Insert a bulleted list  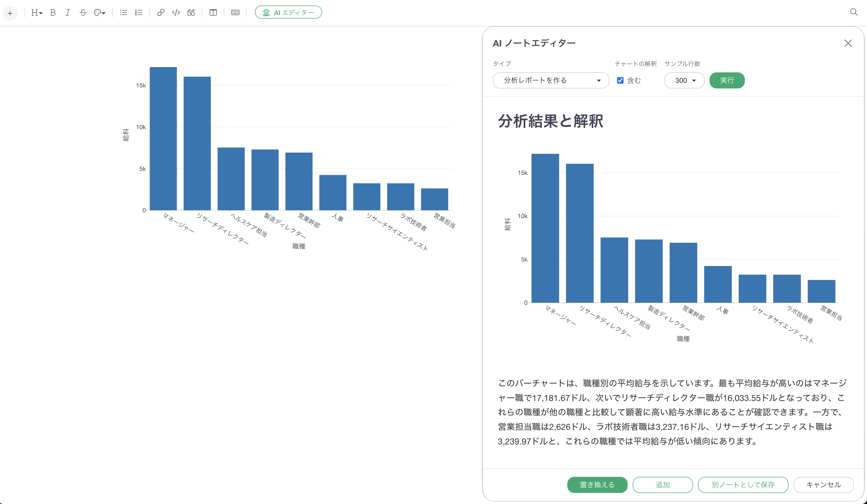(123, 13)
